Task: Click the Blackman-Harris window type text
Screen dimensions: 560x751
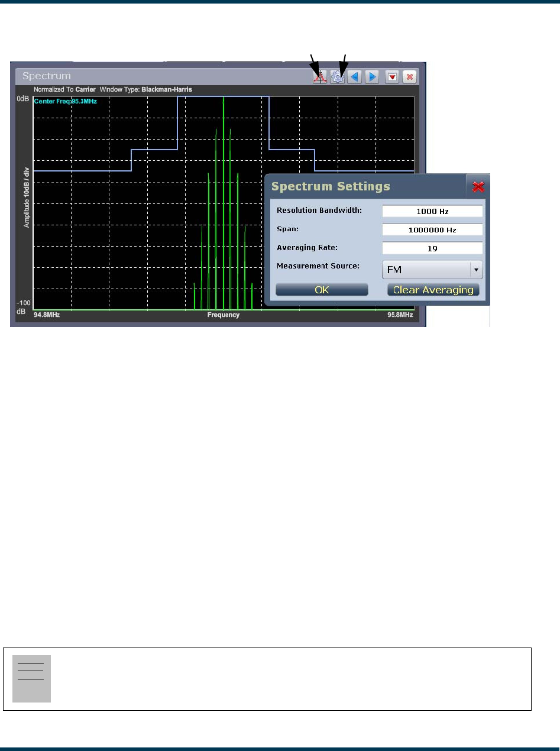Action: click(x=167, y=90)
